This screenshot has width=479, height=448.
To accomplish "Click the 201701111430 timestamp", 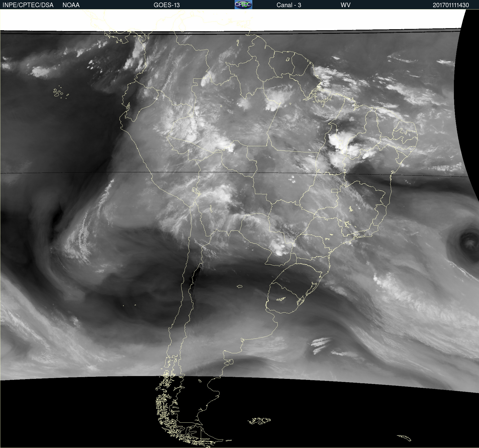I will tap(451, 5).
